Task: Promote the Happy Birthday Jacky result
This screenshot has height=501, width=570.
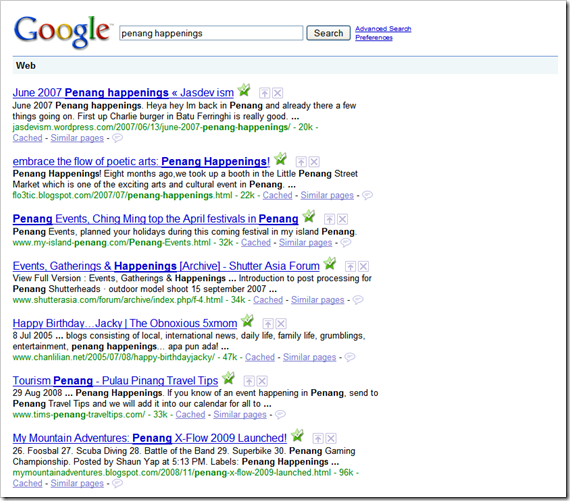Action: tap(268, 324)
